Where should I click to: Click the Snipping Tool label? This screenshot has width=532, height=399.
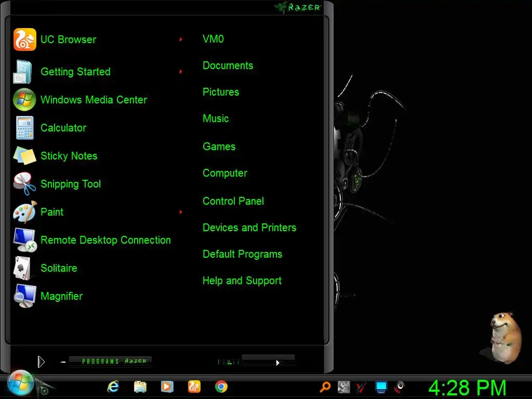tap(71, 184)
